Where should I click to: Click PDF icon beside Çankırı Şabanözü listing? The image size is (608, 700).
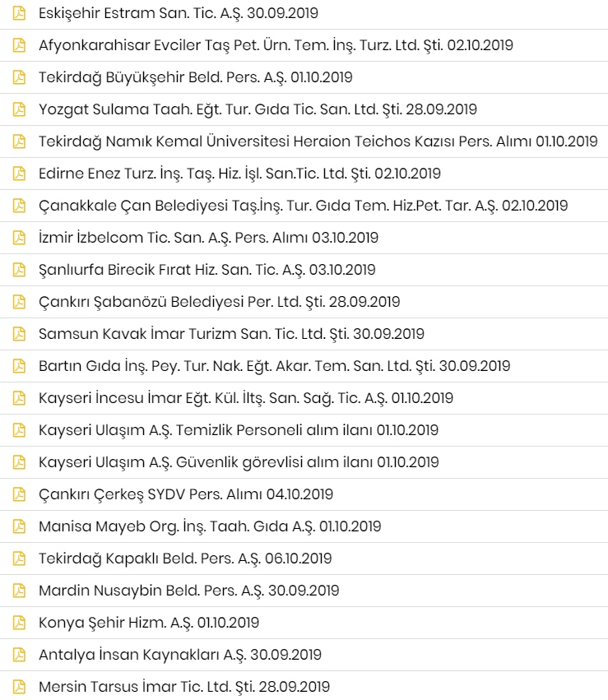(x=19, y=302)
